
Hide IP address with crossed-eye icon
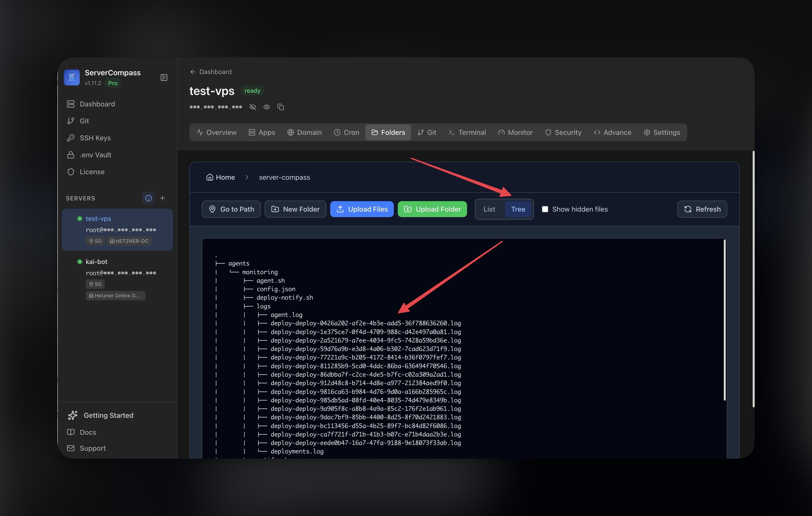click(x=252, y=107)
